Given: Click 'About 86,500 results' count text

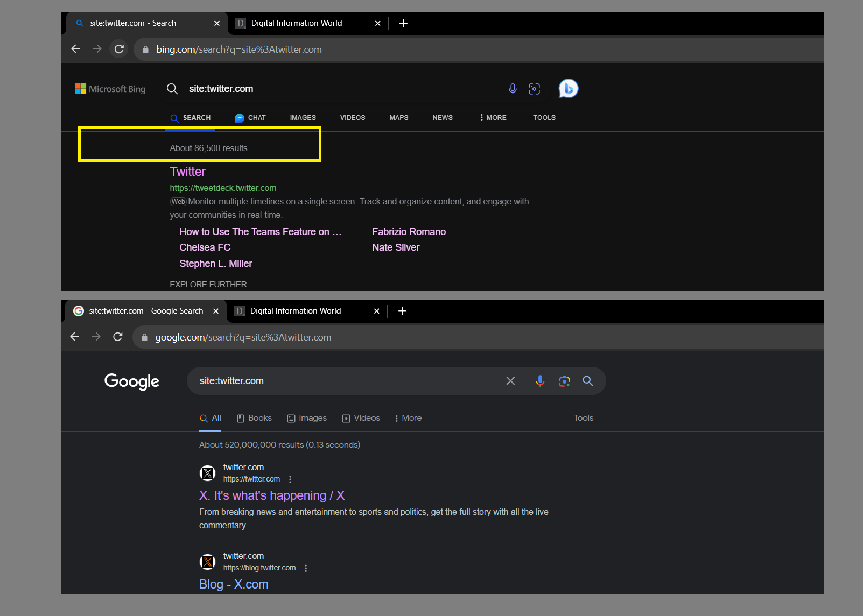Looking at the screenshot, I should click(209, 148).
